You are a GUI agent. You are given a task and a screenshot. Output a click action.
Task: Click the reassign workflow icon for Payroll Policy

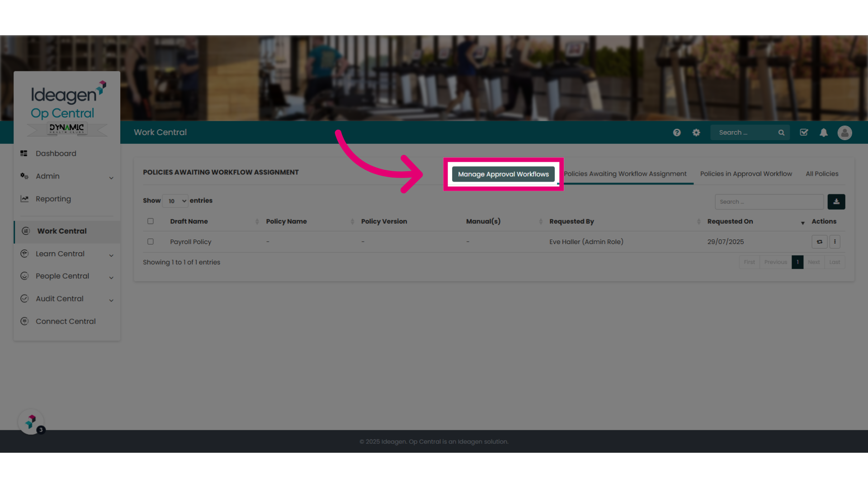tap(819, 242)
